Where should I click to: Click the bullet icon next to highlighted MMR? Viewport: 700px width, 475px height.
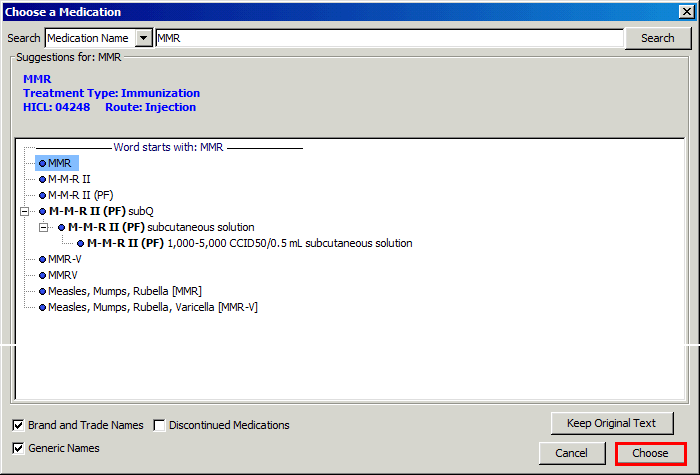[42, 163]
